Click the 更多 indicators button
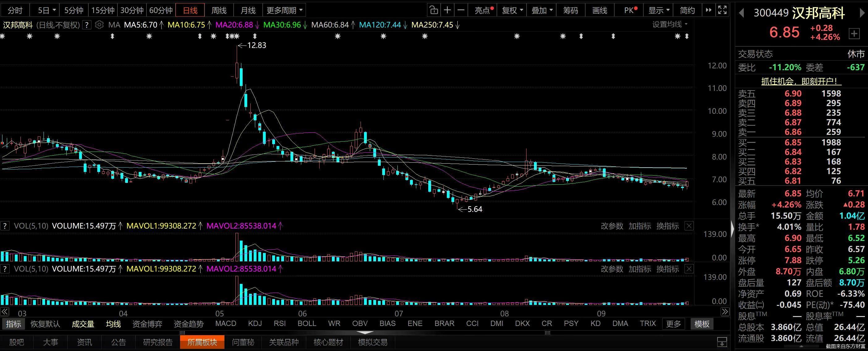The image size is (868, 351). [674, 324]
